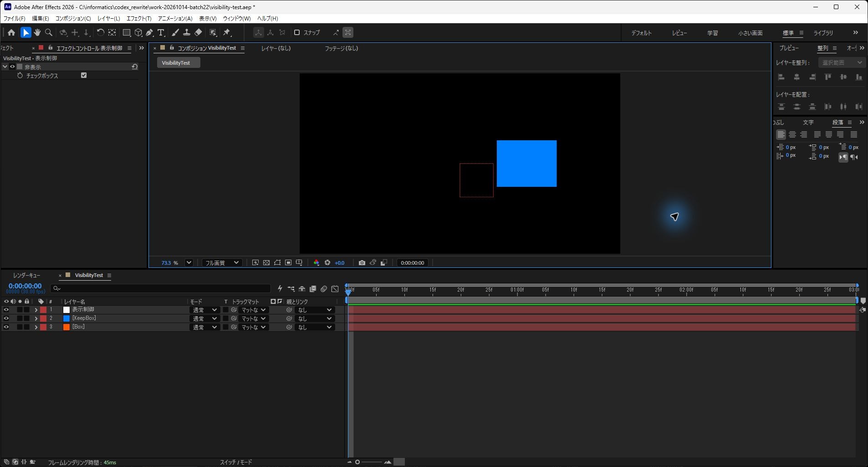Viewport: 868px width, 467px height.
Task: Select the デフォルト workspace
Action: pos(641,33)
